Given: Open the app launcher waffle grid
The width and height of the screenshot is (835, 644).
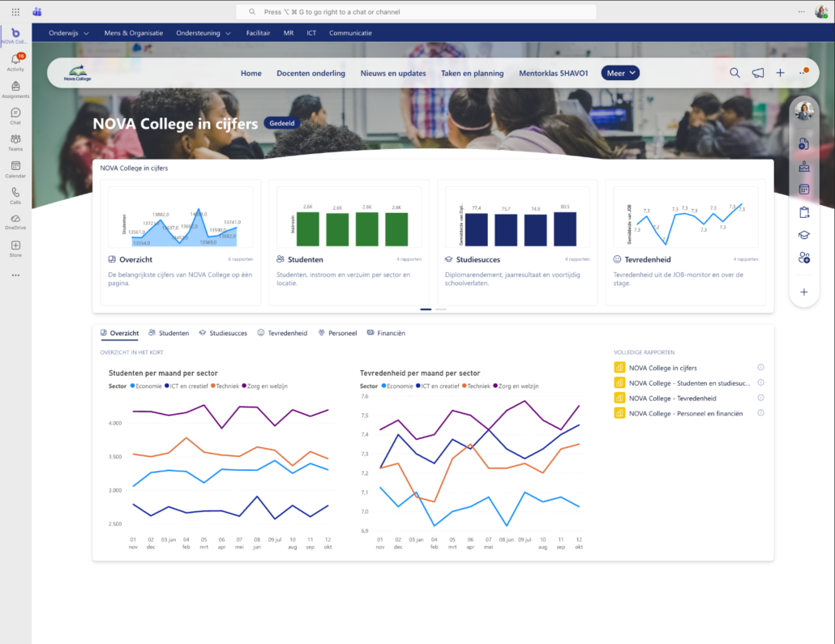Looking at the screenshot, I should coord(15,11).
